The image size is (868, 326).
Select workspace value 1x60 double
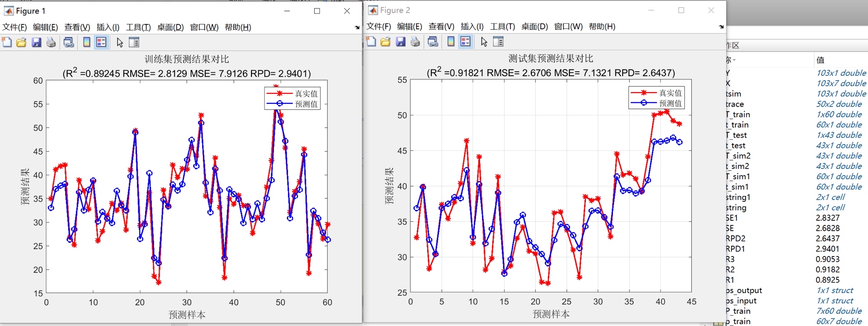coord(839,114)
